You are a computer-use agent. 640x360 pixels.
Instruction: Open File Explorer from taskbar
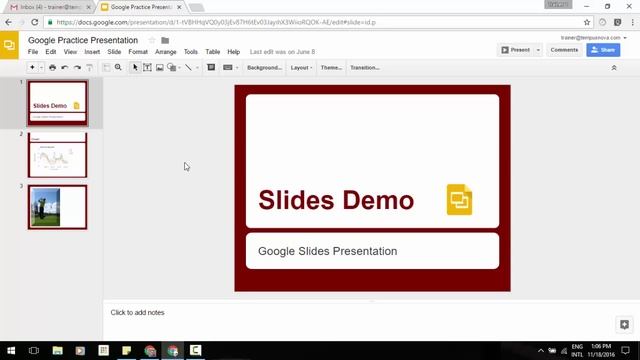pyautogui.click(x=58, y=351)
